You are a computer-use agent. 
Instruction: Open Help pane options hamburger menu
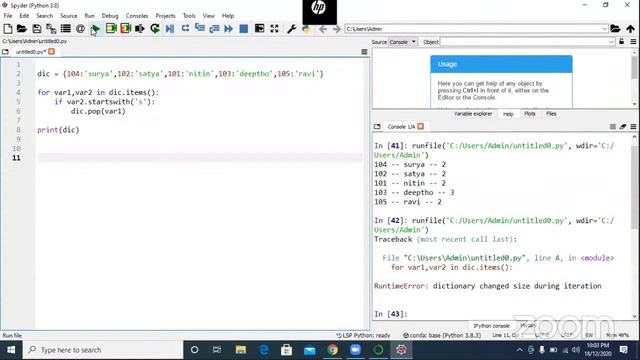[x=633, y=42]
